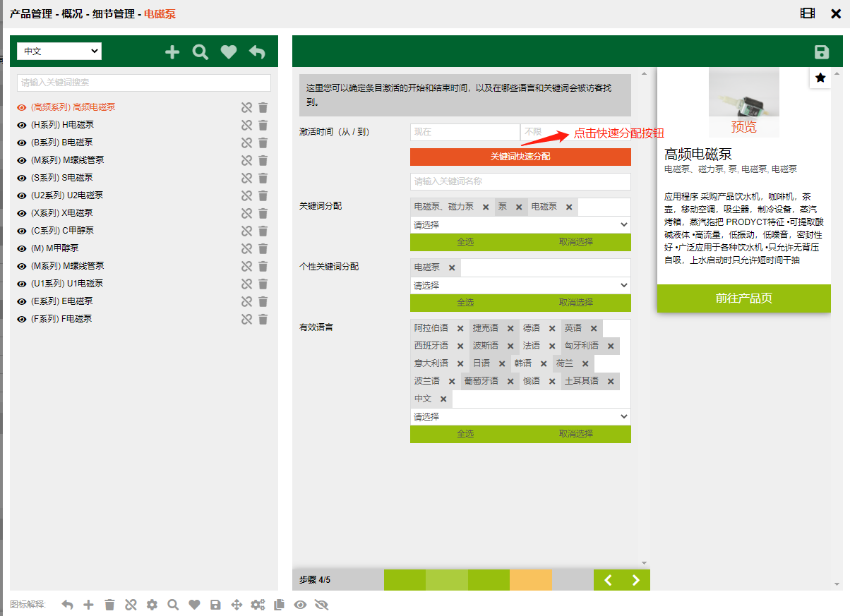Toggle visibility eye for S系列 S电磁泵

22,178
